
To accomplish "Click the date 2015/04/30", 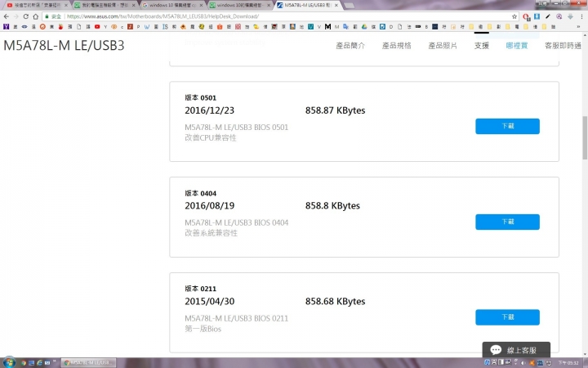I will [209, 301].
